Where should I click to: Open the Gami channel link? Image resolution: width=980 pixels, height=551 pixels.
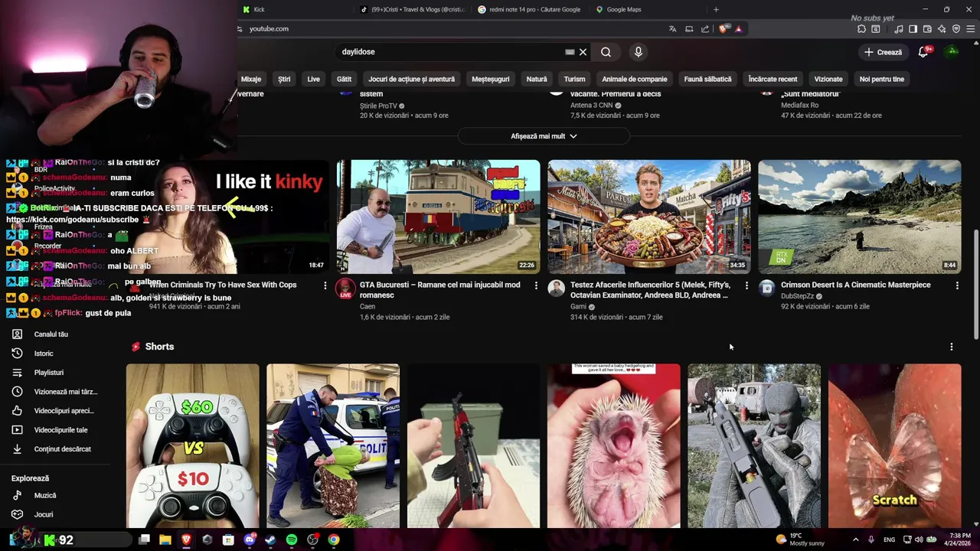578,307
